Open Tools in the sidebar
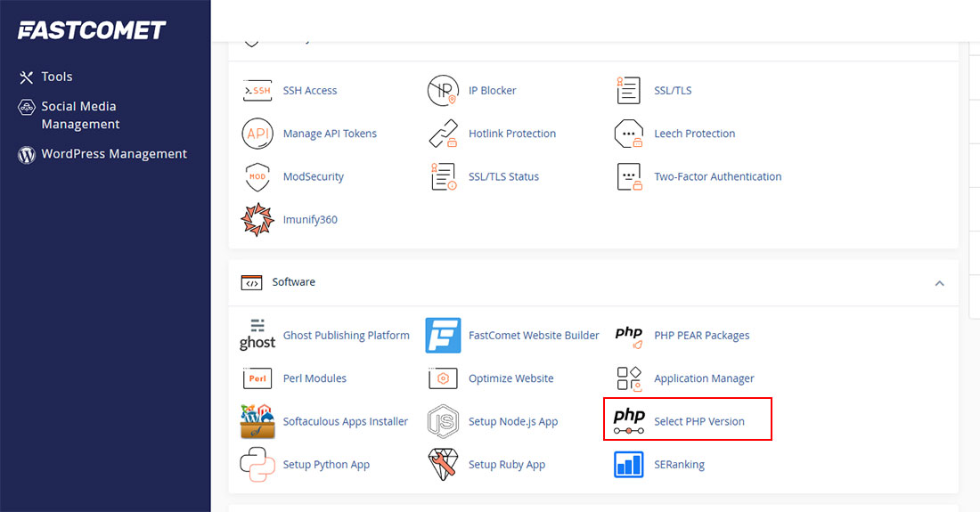The height and width of the screenshot is (512, 980). coord(57,77)
